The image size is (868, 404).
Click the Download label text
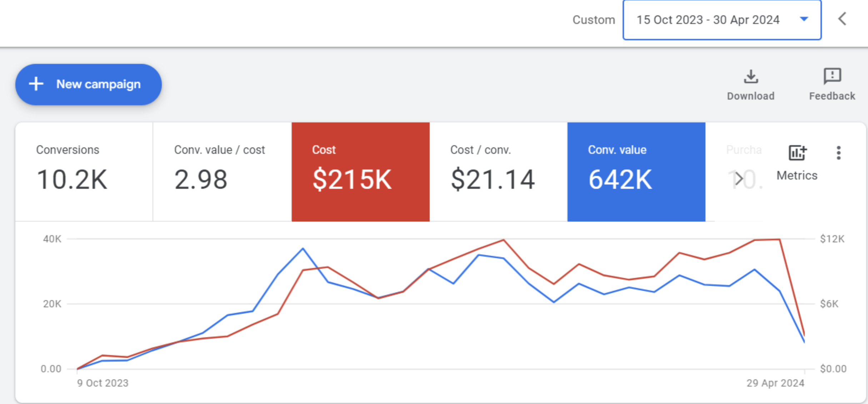tap(750, 96)
